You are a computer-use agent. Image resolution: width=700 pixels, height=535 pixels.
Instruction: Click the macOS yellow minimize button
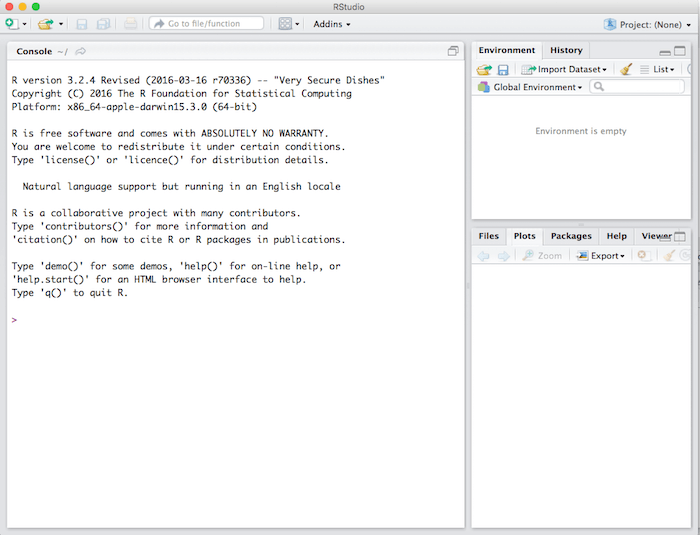pos(22,7)
